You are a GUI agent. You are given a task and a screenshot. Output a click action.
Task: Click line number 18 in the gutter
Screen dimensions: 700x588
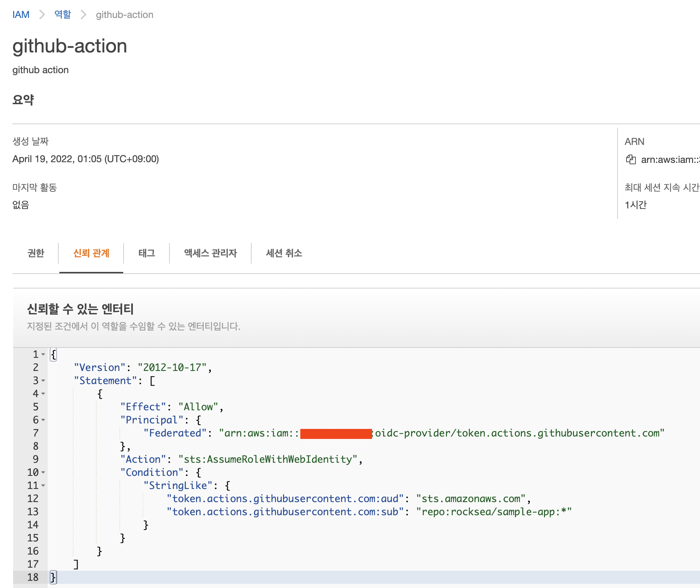coord(33,577)
